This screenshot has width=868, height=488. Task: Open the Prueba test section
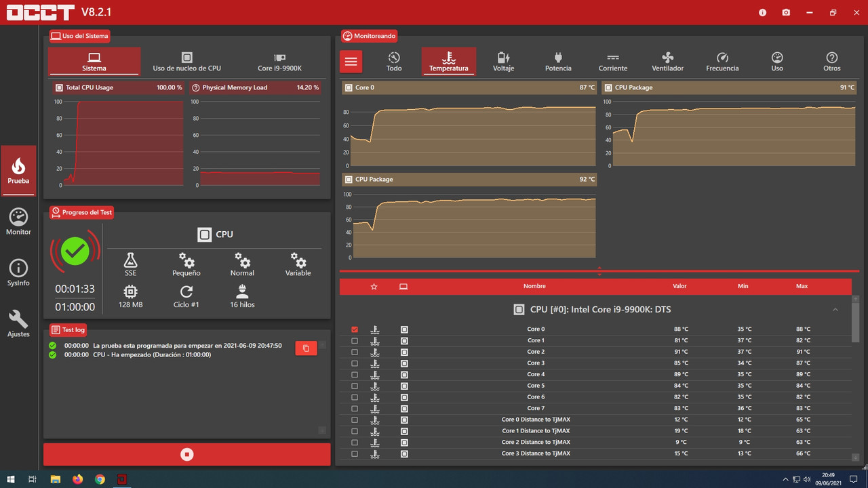pyautogui.click(x=18, y=170)
